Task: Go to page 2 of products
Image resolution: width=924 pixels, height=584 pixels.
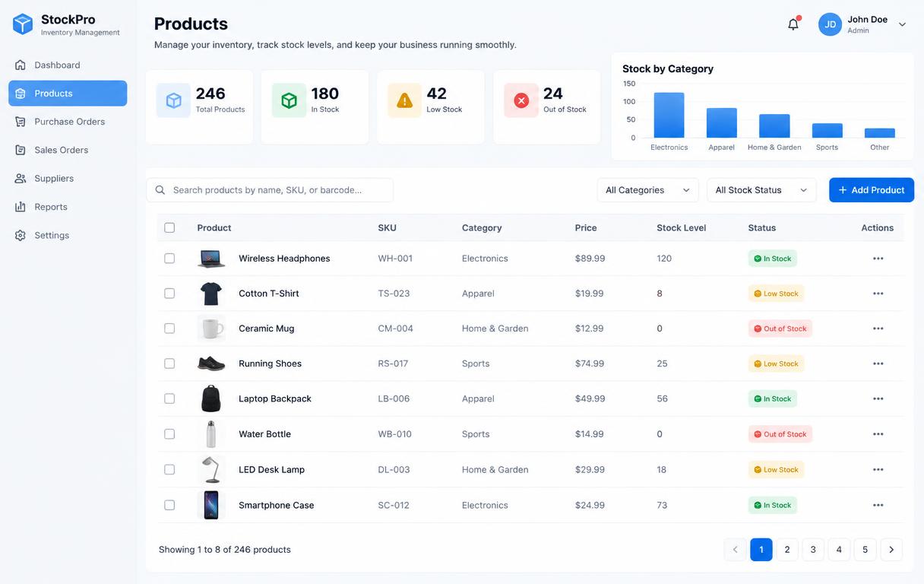Action: 787,550
